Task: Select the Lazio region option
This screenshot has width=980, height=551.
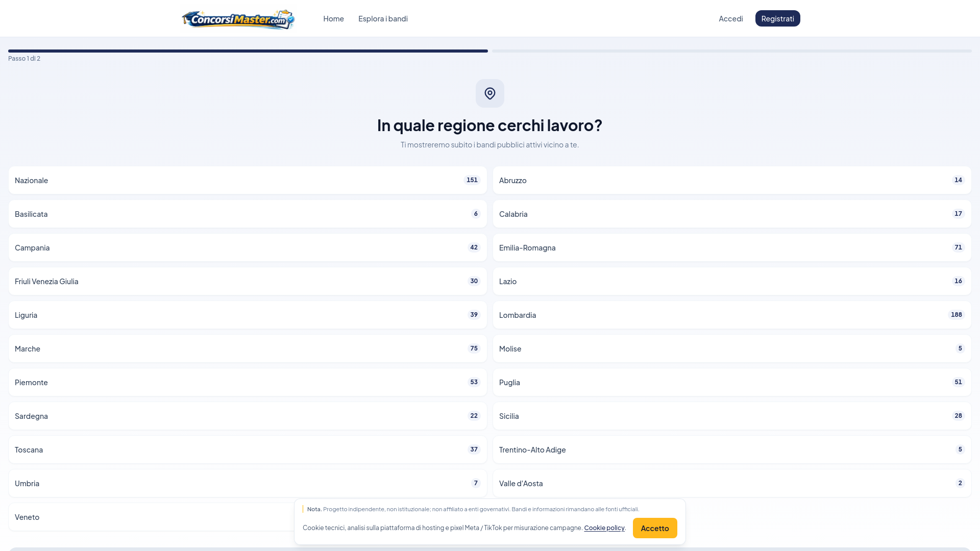Action: point(732,281)
